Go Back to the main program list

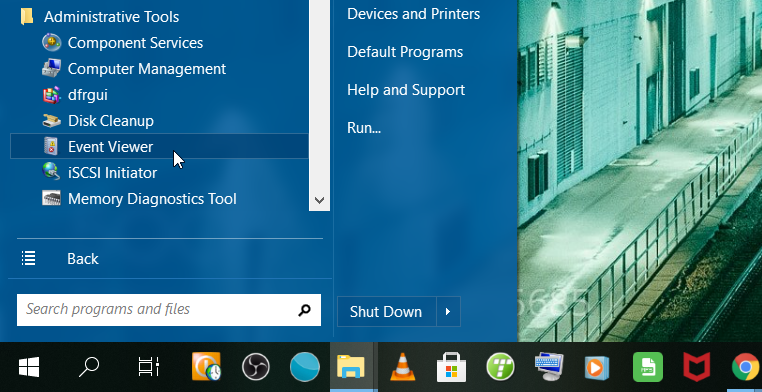tap(83, 259)
